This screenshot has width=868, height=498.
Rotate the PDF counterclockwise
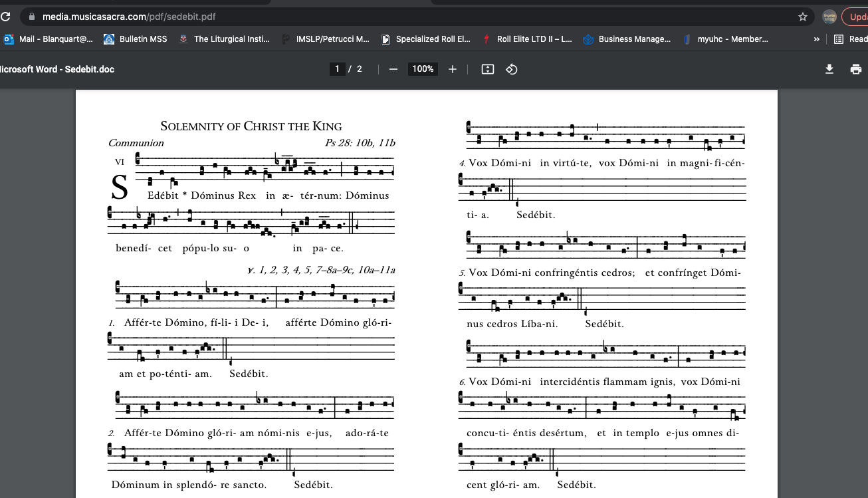click(x=511, y=69)
